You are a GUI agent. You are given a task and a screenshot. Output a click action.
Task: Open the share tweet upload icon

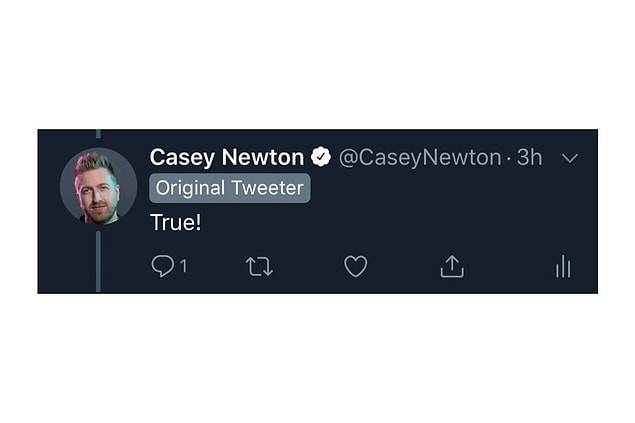point(452,266)
